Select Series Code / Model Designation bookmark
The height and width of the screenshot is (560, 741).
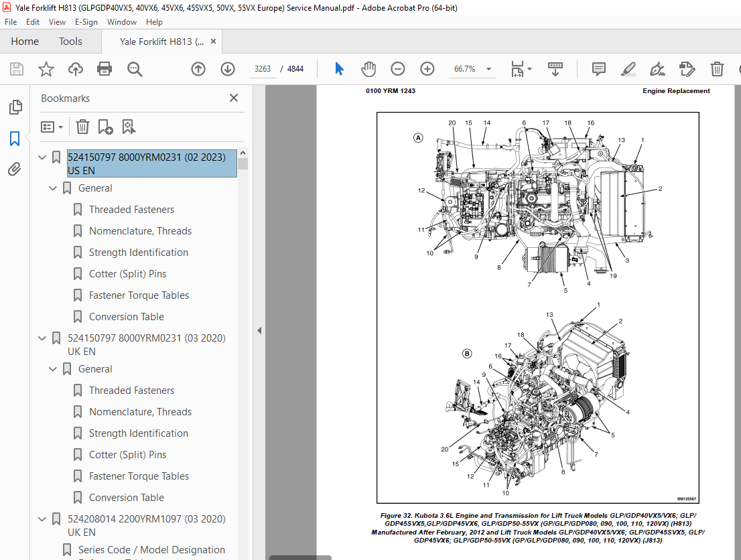(x=151, y=549)
